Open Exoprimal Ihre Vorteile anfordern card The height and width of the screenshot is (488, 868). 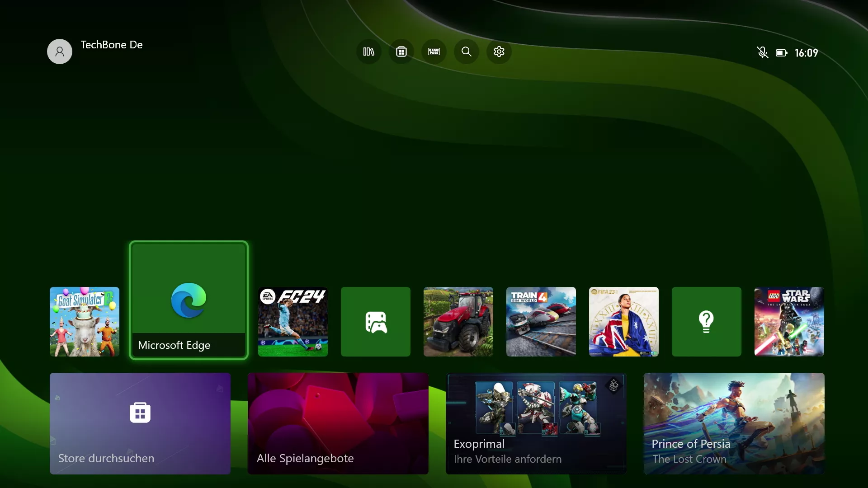tap(536, 423)
